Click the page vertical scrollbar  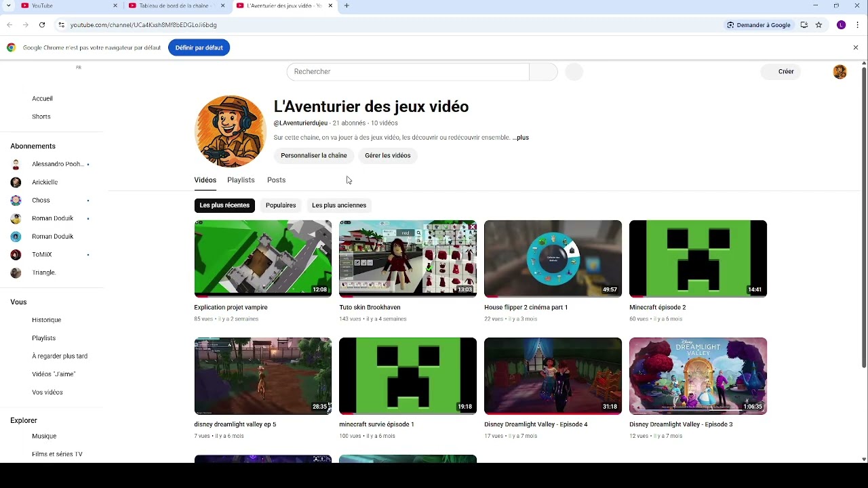point(864,217)
